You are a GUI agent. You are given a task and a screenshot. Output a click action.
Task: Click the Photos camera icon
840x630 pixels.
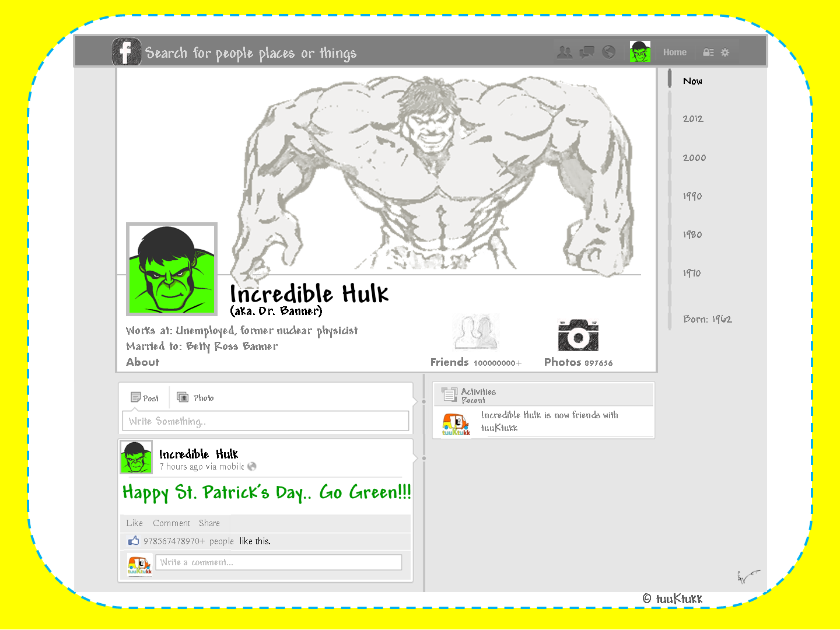578,335
